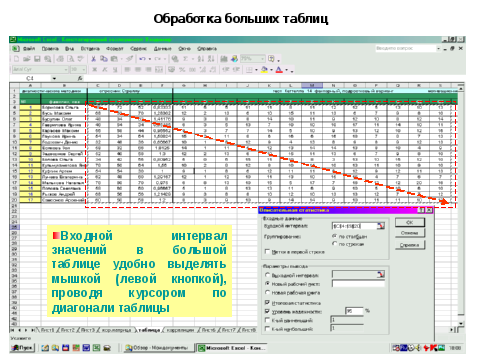Click the Underline formatting icon

[115, 69]
